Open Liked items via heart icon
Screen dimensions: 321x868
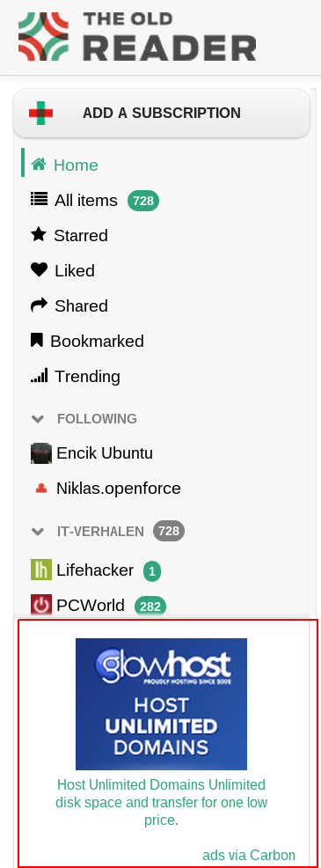39,269
